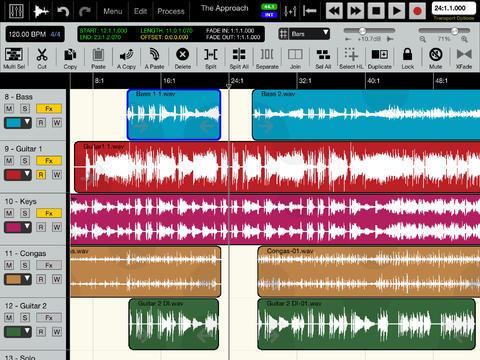Enable Multi Sel mode

tap(14, 58)
